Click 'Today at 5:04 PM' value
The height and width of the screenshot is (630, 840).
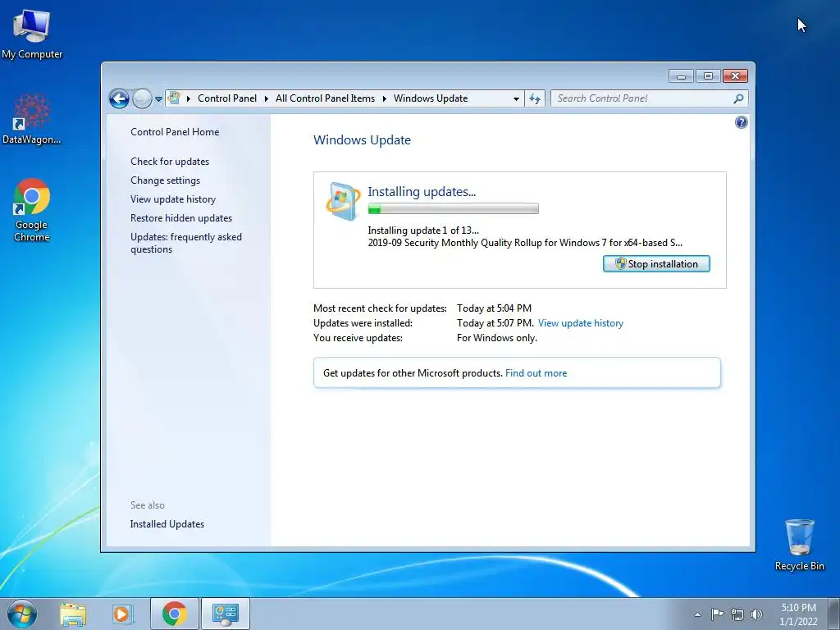tap(494, 308)
